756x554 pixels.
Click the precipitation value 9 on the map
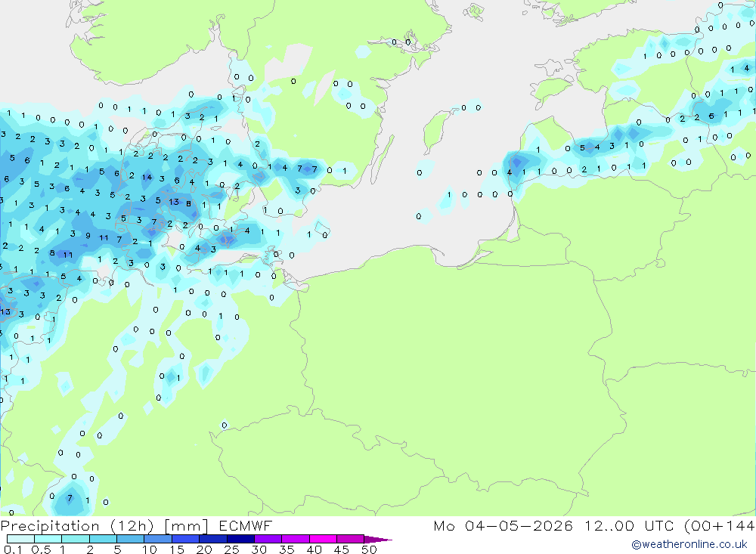click(x=88, y=236)
